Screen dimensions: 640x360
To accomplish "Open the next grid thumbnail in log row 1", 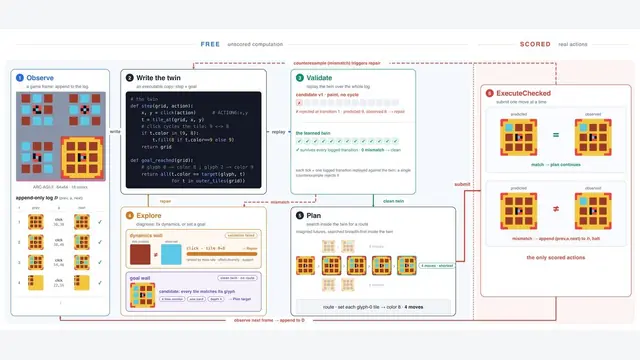I will [82, 222].
